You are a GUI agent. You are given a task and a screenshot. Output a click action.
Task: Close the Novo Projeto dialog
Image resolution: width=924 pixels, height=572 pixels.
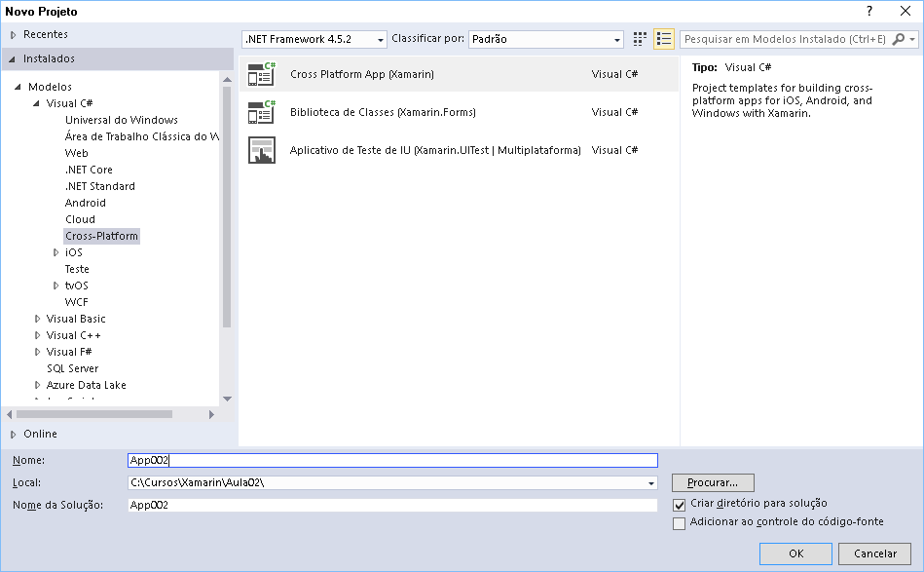(906, 11)
